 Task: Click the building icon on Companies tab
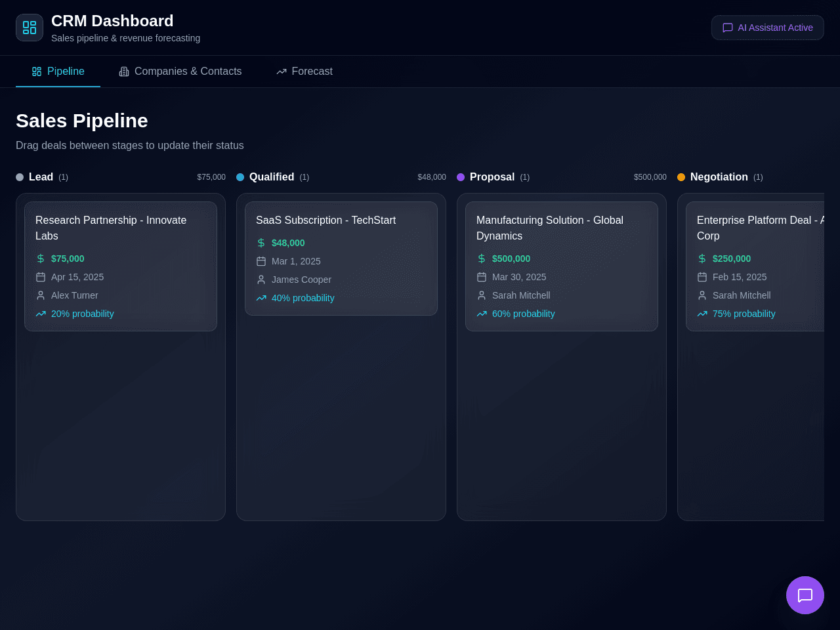[124, 72]
